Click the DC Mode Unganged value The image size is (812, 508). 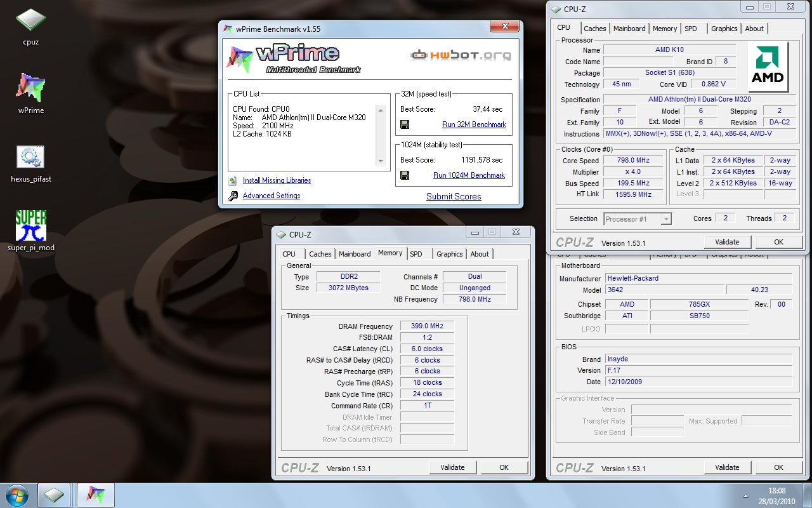tap(475, 288)
